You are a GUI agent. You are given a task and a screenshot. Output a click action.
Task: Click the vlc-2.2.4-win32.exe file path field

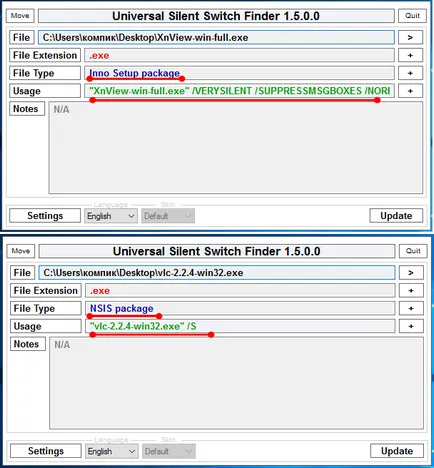(x=217, y=273)
